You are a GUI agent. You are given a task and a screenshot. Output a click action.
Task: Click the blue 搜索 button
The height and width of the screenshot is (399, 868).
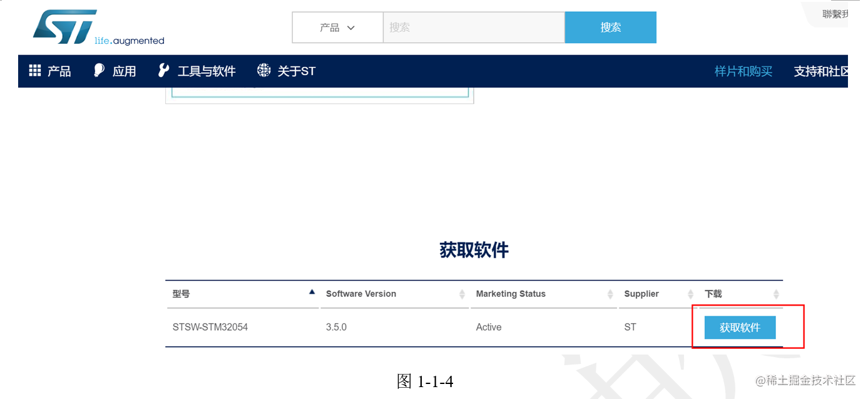611,28
